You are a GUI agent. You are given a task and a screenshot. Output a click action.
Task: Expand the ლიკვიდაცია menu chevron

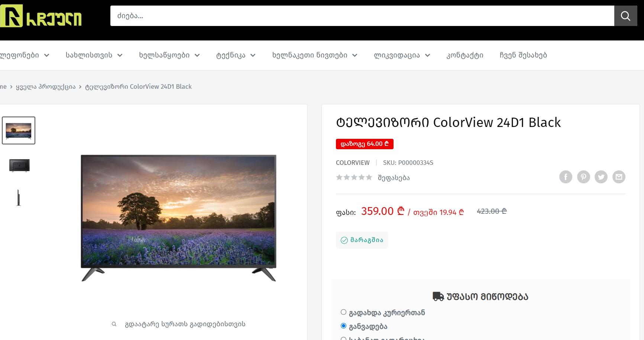point(427,55)
